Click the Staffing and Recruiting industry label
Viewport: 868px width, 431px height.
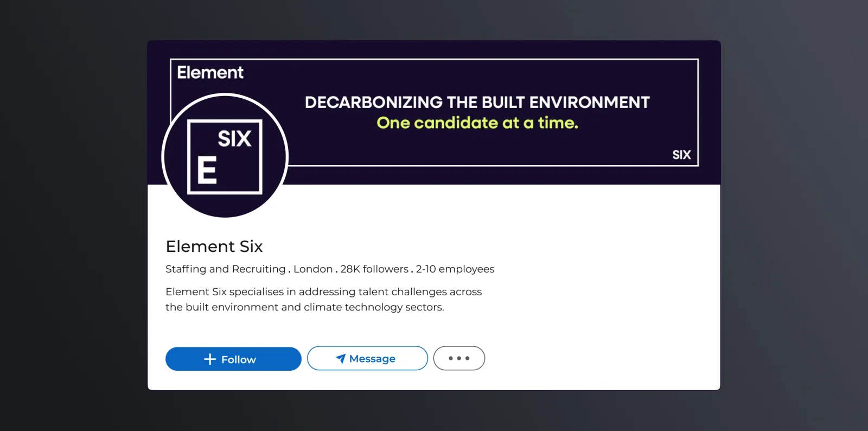tap(226, 269)
